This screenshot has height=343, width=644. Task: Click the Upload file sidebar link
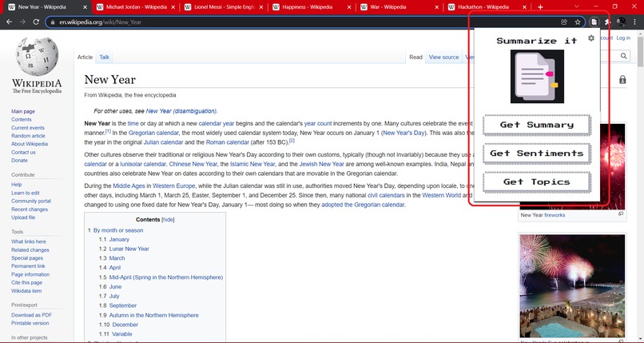[23, 217]
